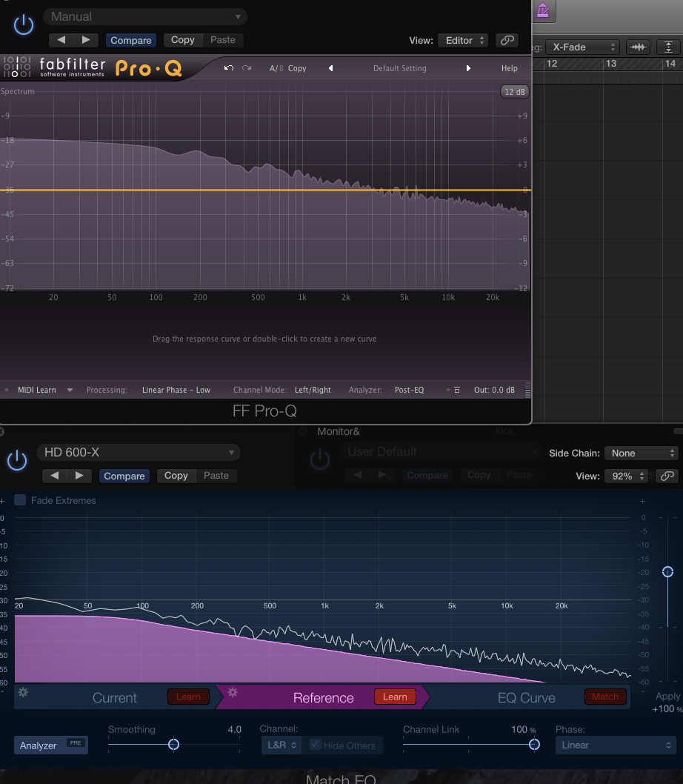
Task: Select next preset arrow beside Default Setting
Action: pyautogui.click(x=468, y=68)
